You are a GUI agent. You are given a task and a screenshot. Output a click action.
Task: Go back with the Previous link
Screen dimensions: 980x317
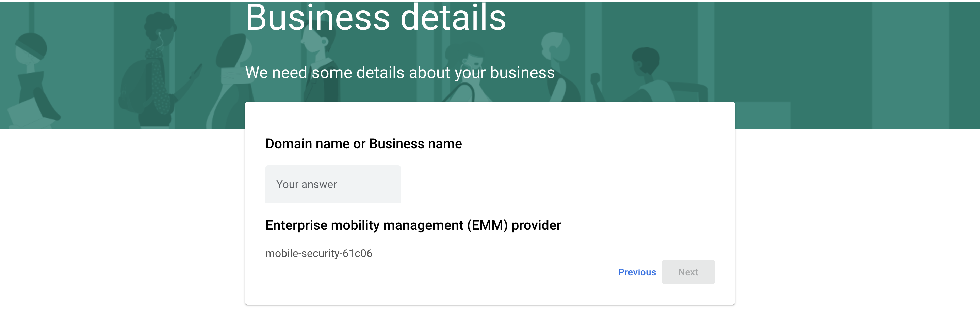click(636, 272)
